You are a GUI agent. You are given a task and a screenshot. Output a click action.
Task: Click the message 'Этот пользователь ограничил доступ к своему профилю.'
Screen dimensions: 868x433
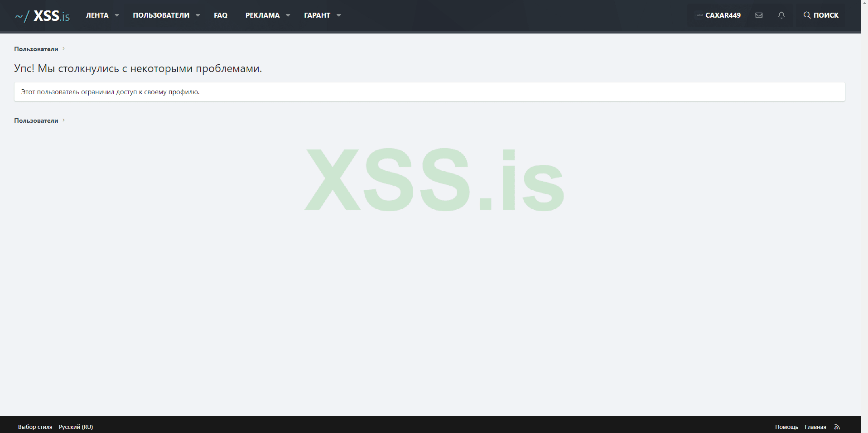point(111,92)
